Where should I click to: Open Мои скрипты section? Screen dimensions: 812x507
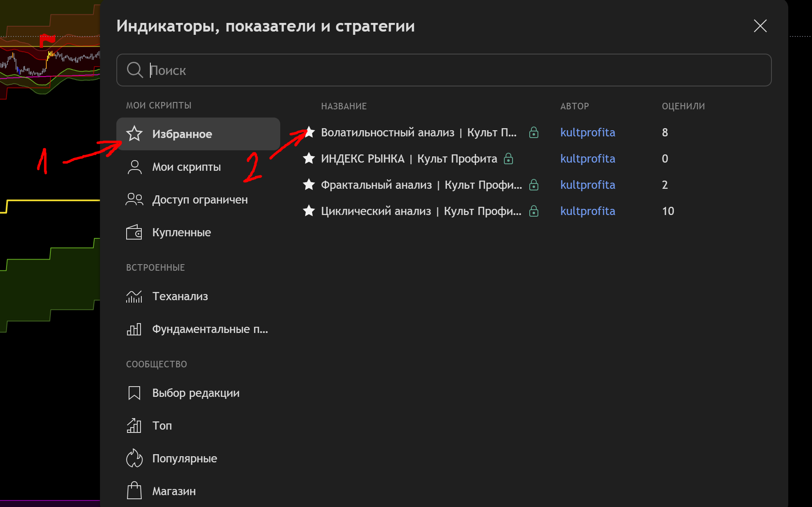coord(186,167)
